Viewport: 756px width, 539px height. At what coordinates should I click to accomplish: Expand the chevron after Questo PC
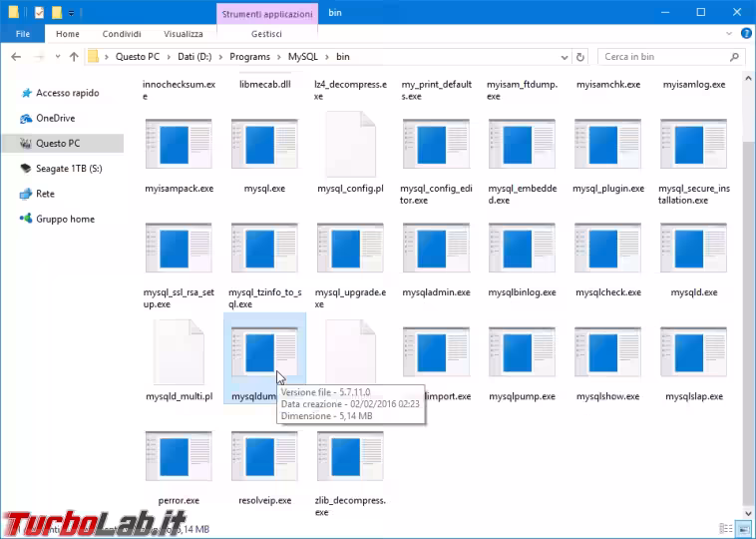(169, 57)
